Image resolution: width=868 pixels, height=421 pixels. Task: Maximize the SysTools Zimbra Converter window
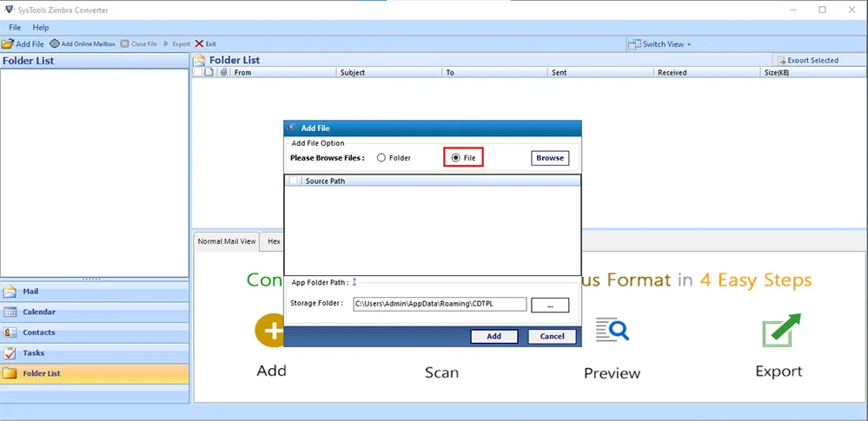click(823, 10)
